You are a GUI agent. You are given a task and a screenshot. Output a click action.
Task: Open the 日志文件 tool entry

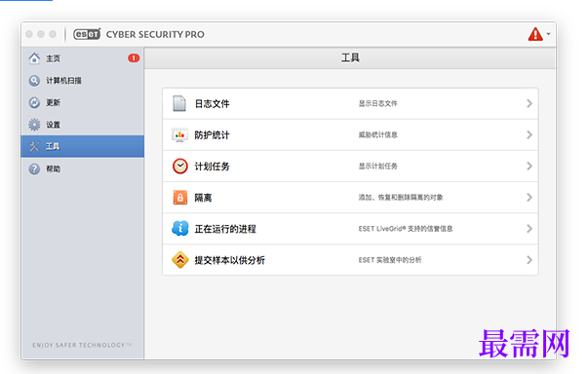[x=350, y=103]
